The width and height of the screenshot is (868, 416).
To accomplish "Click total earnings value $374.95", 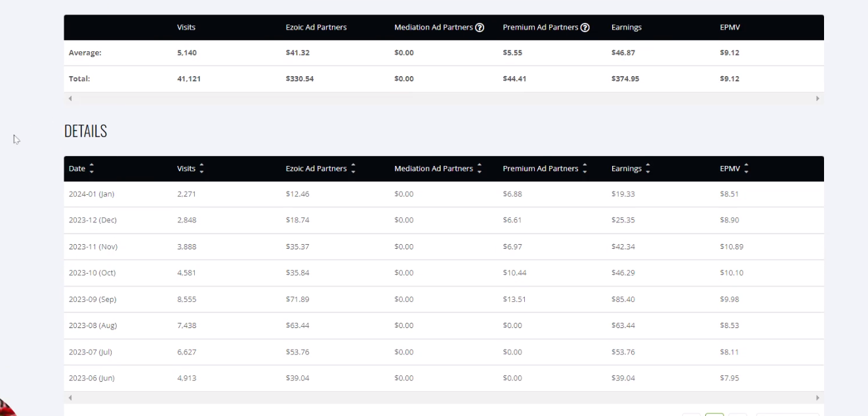I will point(625,79).
